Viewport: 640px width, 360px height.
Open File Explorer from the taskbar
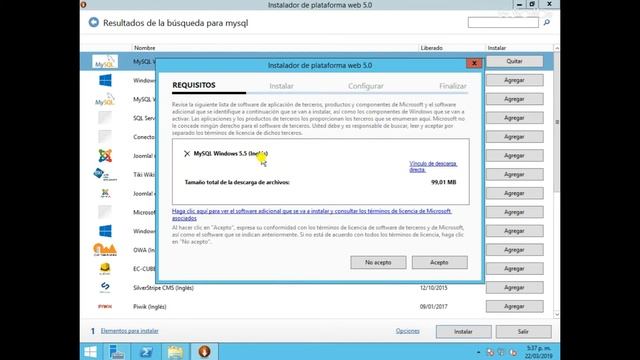click(x=176, y=351)
